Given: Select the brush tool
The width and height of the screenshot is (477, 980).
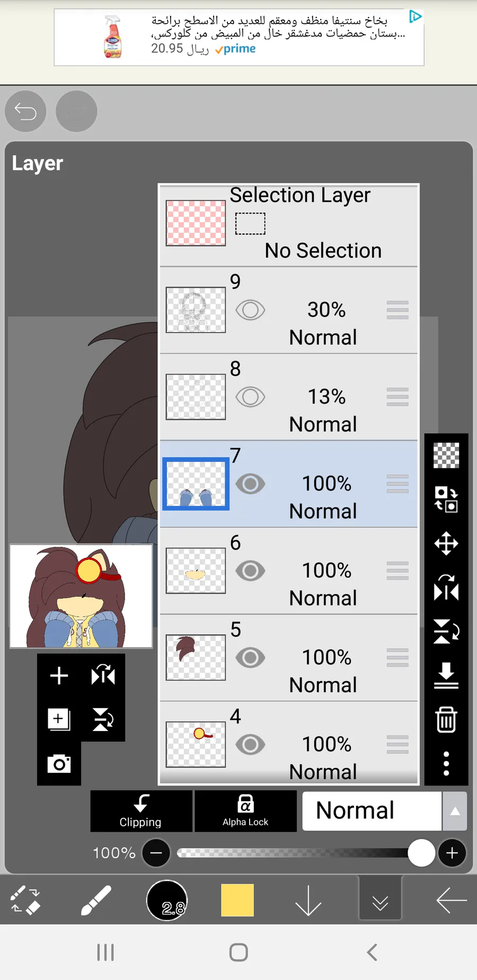Looking at the screenshot, I should 96,900.
